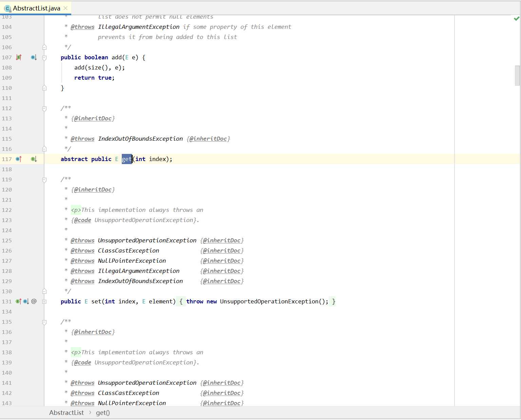Viewport: 521px width, 420px height.
Task: Click the implements/overrides gutter icon on line 107
Action: tap(19, 57)
